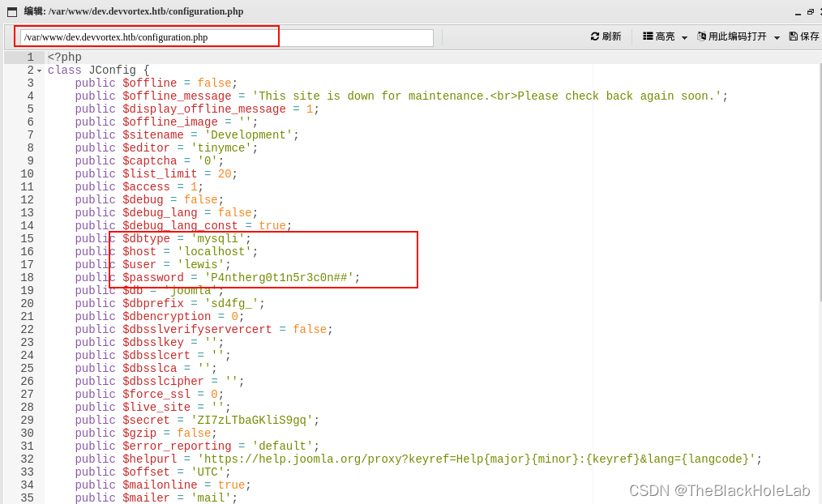Click line number 18 in the gutter
Screen dimensions: 822x504
pos(29,277)
